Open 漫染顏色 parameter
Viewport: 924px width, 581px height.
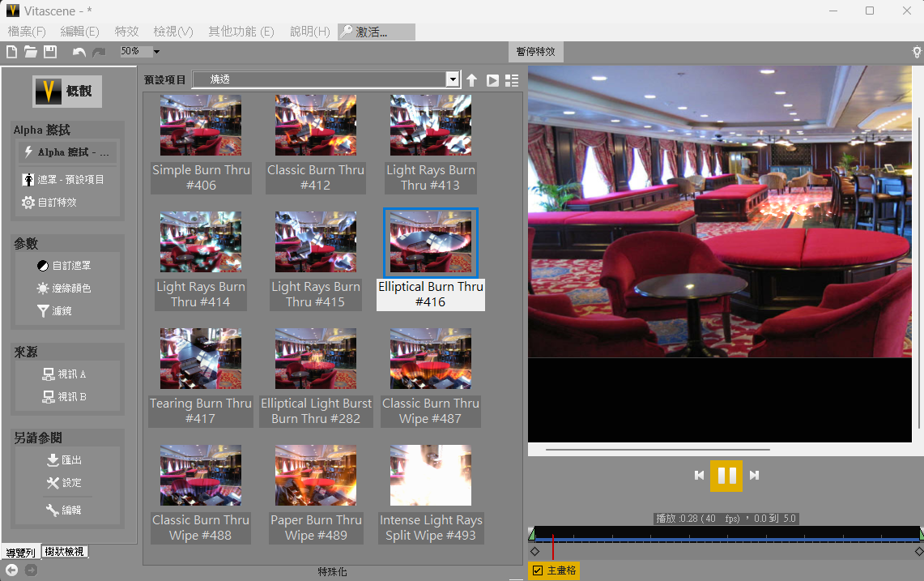click(x=64, y=288)
